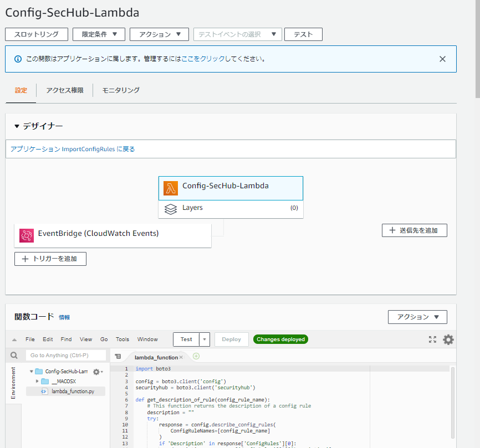Open the folder gear options in file tree
This screenshot has width=480, height=448.
tap(98, 372)
